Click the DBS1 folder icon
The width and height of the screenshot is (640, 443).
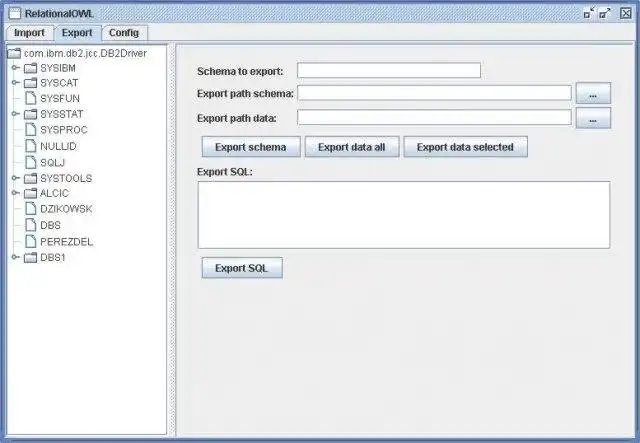30,258
